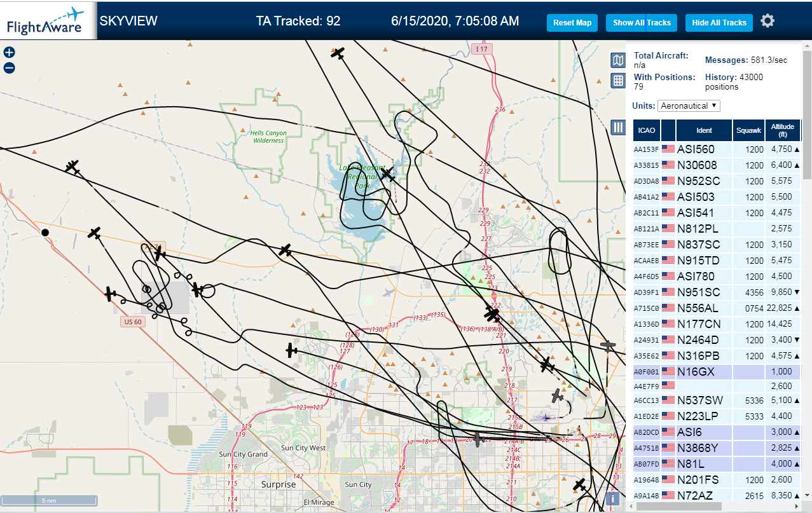This screenshot has height=513, width=812.
Task: Click the SKYVIEW title
Action: pos(128,21)
